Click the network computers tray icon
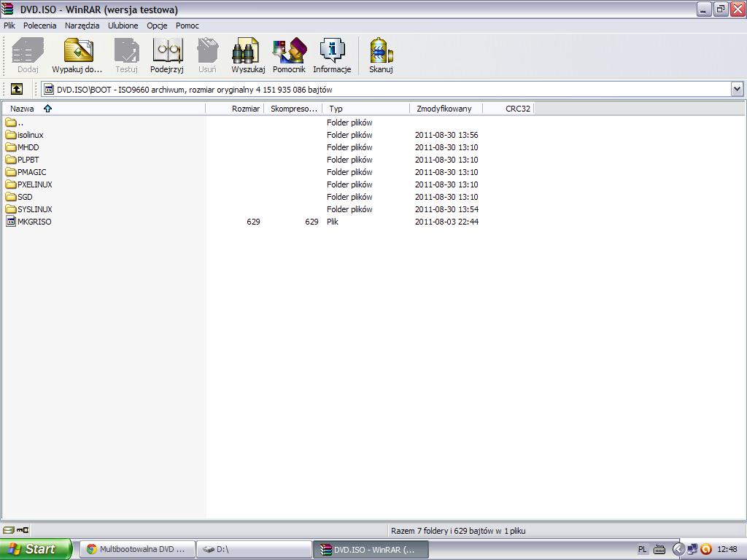The image size is (747, 560). click(692, 549)
